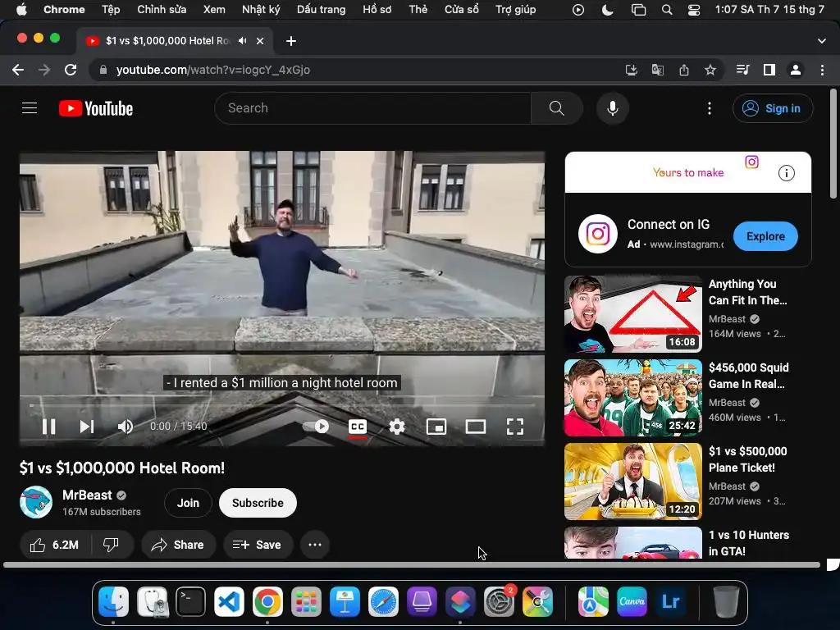Open the Cửa sổ menu
This screenshot has height=630, width=840.
point(461,9)
